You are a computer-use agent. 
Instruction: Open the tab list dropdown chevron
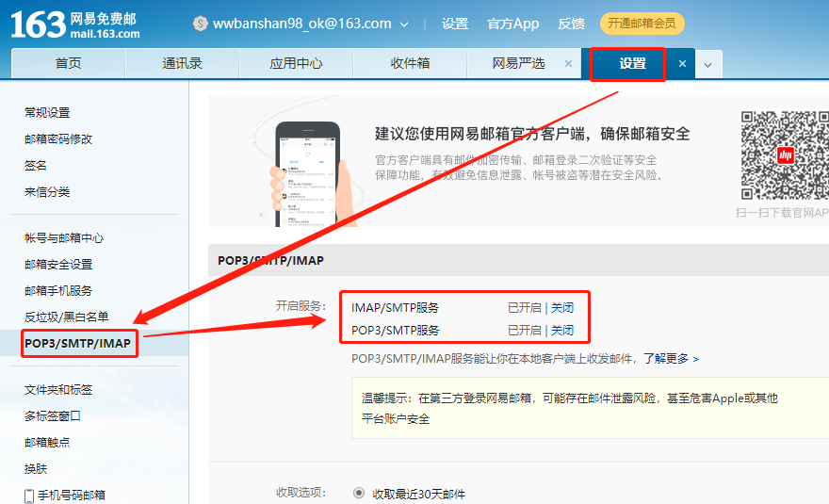click(707, 65)
